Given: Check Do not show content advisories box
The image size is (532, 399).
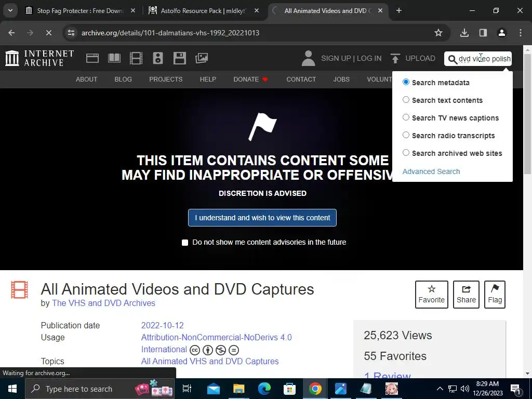Looking at the screenshot, I should 185,243.
